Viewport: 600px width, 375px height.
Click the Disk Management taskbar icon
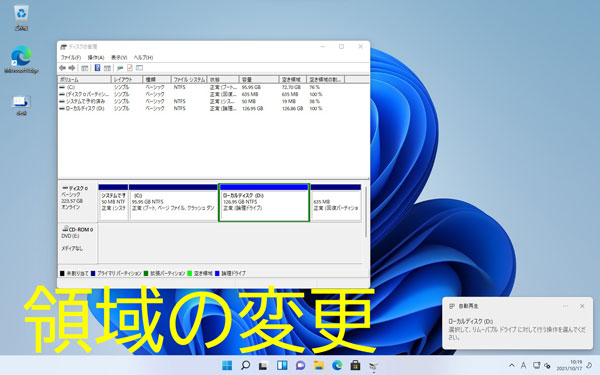374,366
